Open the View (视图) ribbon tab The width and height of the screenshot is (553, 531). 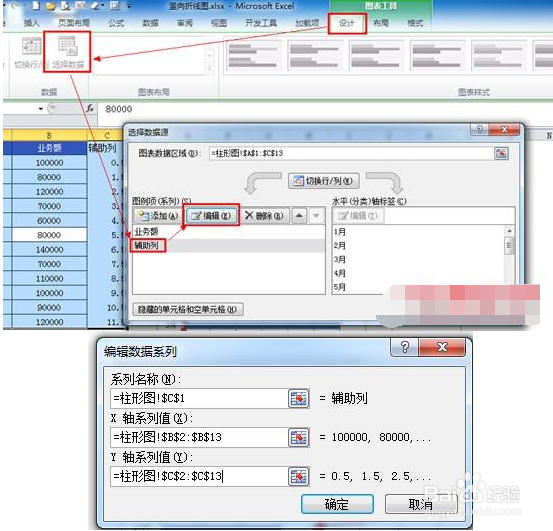219,23
